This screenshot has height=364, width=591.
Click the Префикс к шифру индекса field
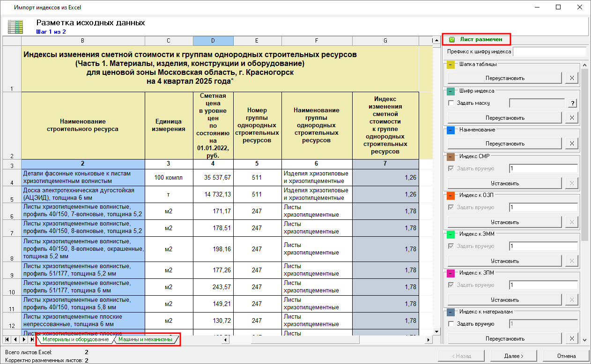pyautogui.click(x=550, y=51)
